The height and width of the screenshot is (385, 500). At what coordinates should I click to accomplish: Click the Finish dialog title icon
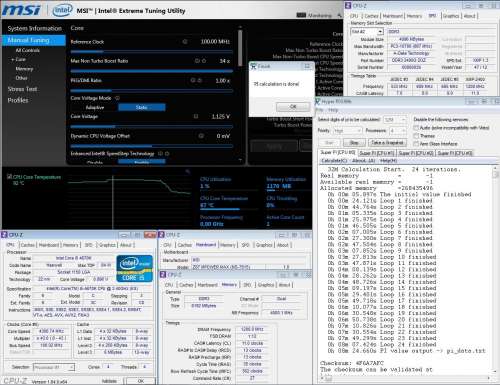tap(253, 66)
